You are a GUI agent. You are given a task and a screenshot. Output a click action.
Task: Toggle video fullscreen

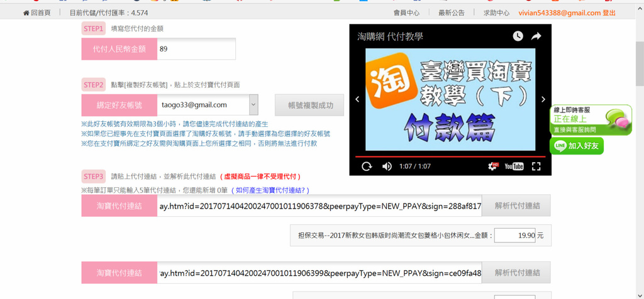pos(536,166)
